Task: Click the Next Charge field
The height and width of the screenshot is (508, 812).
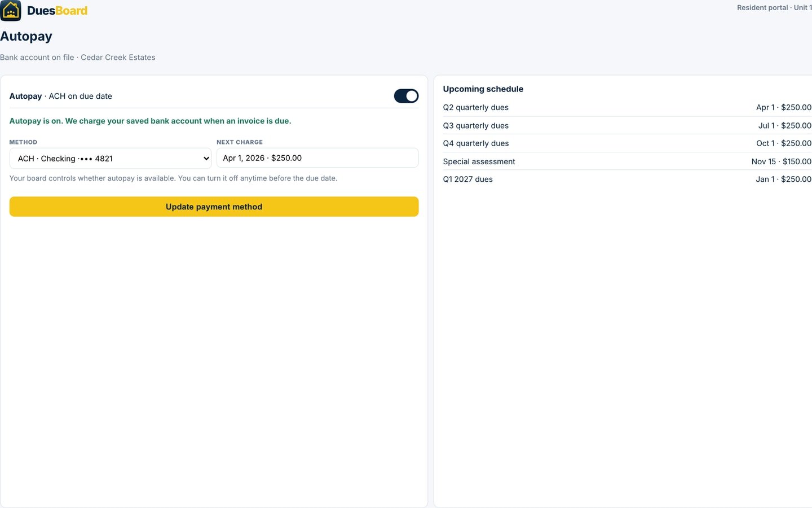Action: point(317,158)
